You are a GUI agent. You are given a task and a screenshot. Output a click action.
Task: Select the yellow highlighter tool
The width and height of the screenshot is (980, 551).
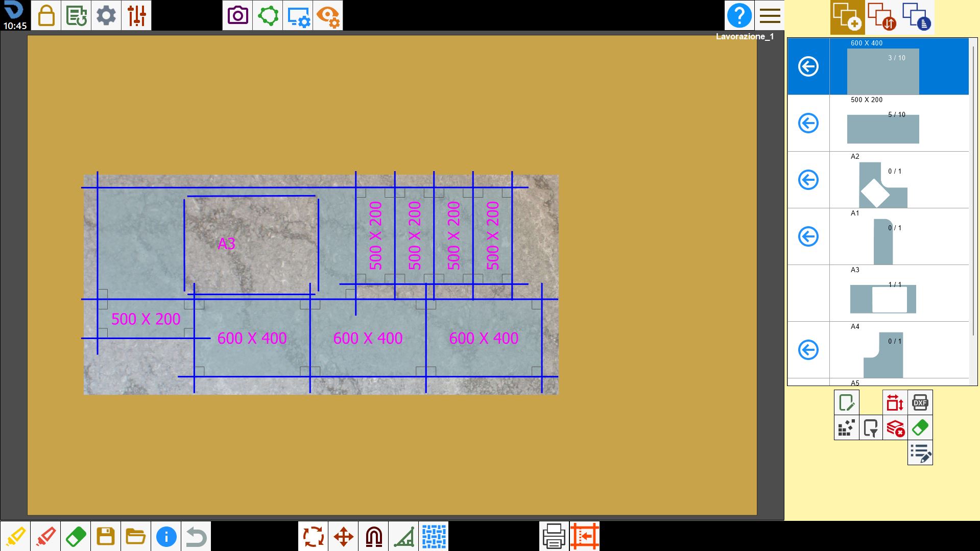15,536
